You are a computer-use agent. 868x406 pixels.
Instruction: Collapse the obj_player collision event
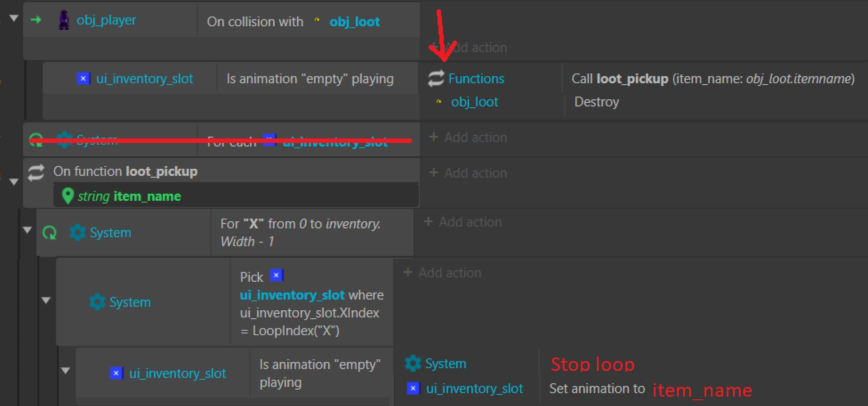[x=14, y=18]
